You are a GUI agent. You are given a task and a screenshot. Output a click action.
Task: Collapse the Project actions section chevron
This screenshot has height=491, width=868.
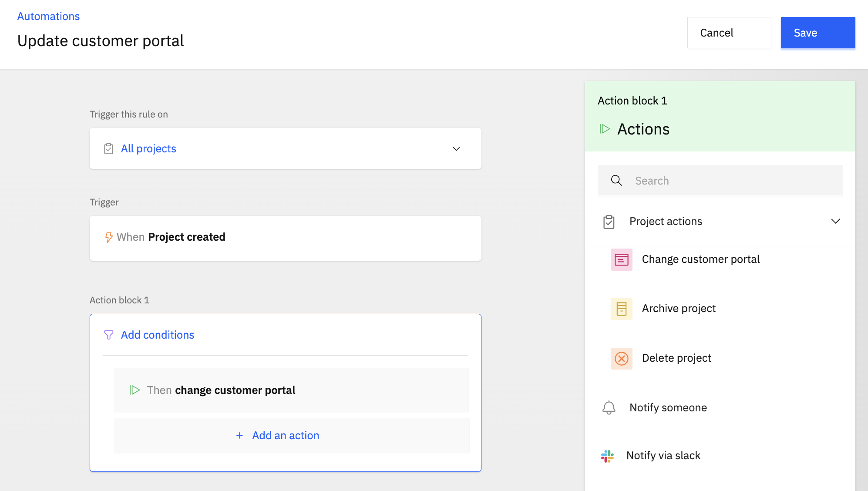(x=835, y=221)
